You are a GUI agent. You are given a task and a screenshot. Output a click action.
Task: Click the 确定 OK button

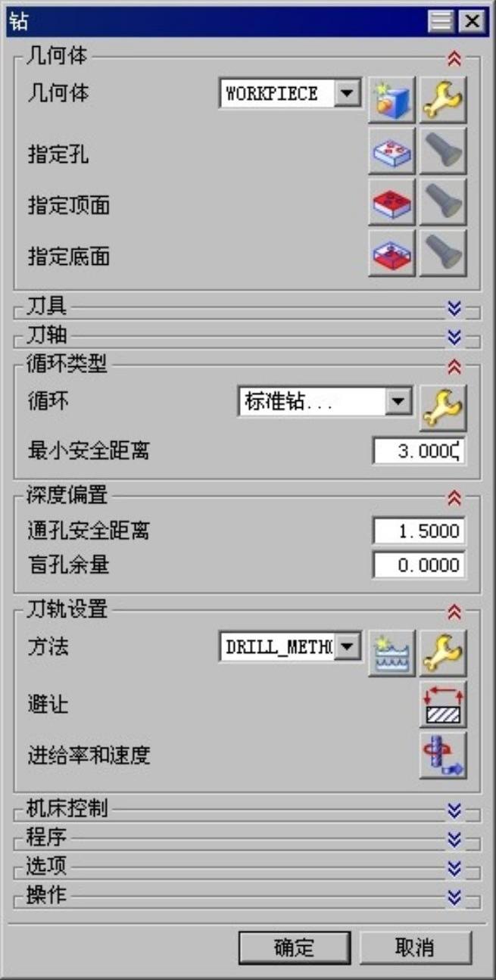tap(295, 947)
